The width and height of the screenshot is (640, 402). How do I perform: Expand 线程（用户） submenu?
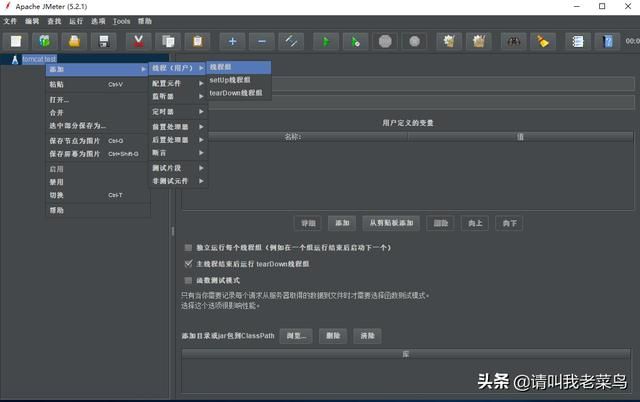pos(178,68)
